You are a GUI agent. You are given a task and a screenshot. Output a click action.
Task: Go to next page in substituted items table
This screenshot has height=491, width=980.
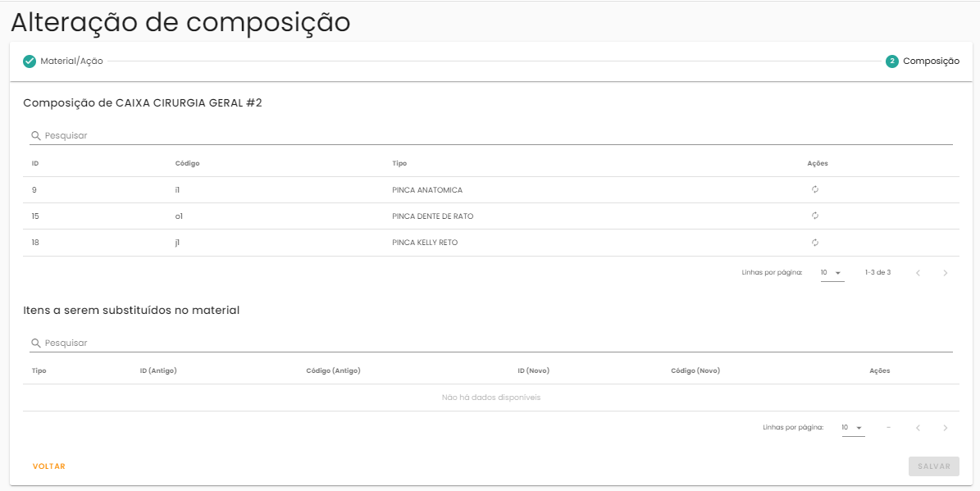[x=945, y=428]
